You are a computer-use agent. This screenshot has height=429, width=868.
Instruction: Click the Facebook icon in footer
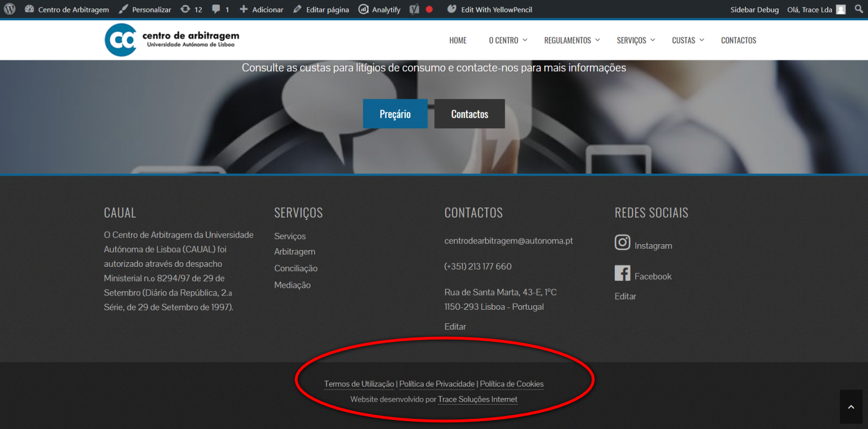click(622, 274)
